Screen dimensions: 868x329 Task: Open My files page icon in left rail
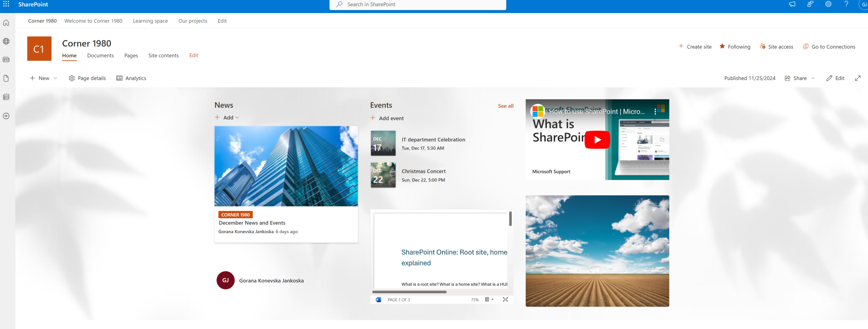pos(6,78)
